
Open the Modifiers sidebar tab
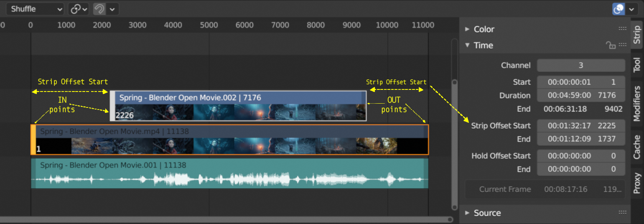(x=636, y=104)
